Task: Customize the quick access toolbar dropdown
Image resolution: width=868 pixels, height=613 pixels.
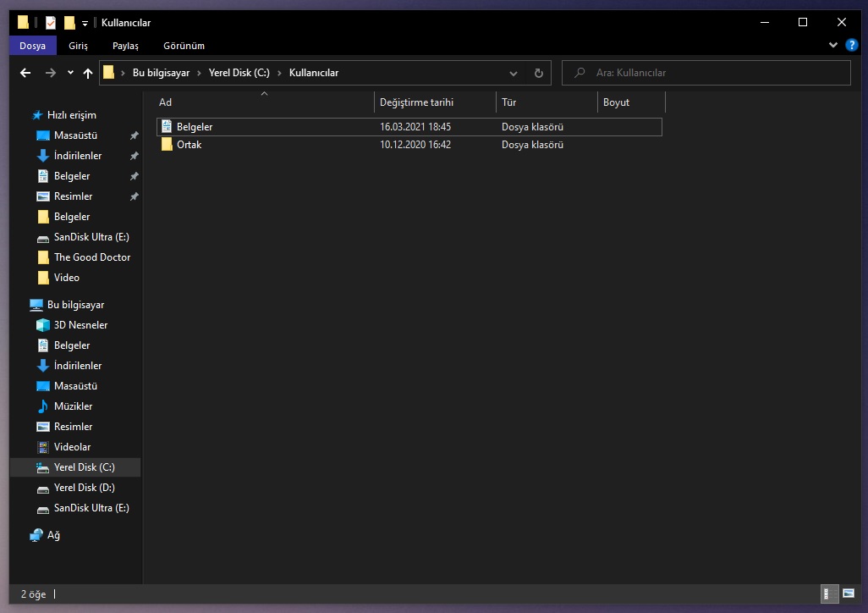Action: pos(85,23)
